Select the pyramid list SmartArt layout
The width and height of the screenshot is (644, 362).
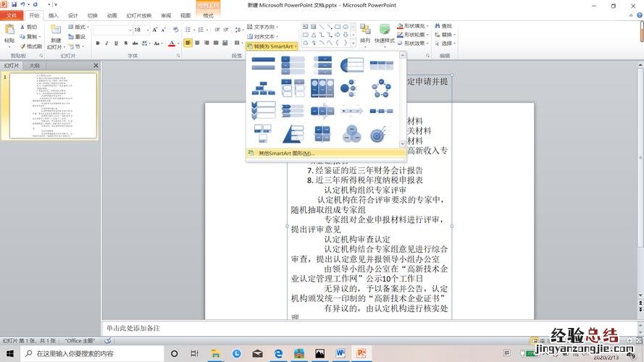coord(293,134)
